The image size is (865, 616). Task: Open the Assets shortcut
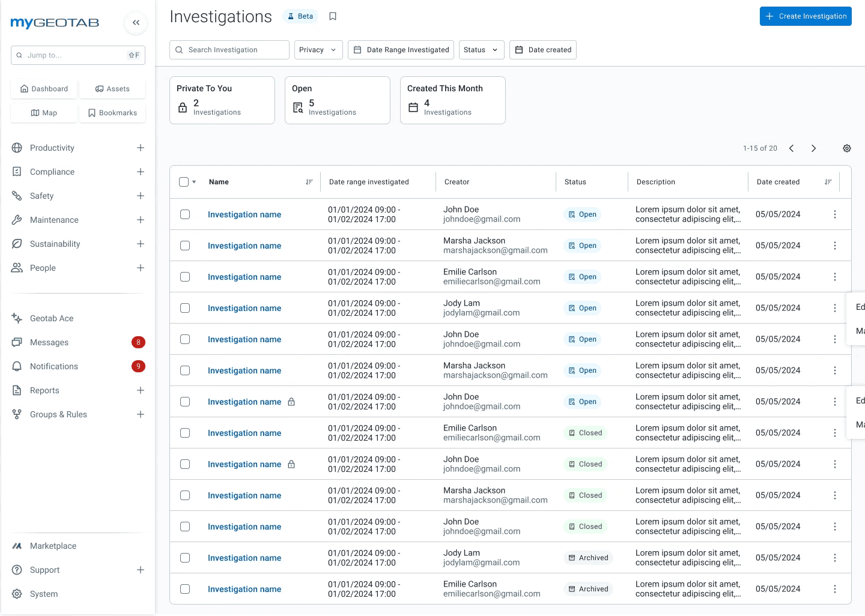point(112,89)
